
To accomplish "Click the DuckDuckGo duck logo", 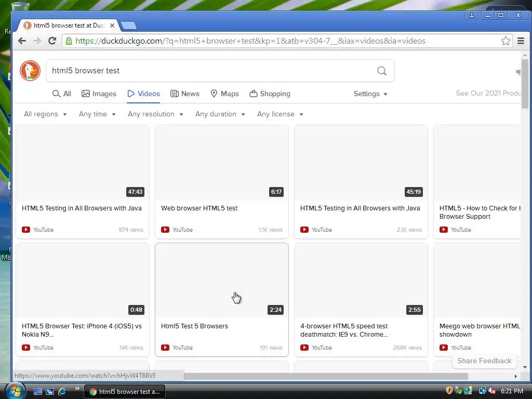I will tap(30, 71).
